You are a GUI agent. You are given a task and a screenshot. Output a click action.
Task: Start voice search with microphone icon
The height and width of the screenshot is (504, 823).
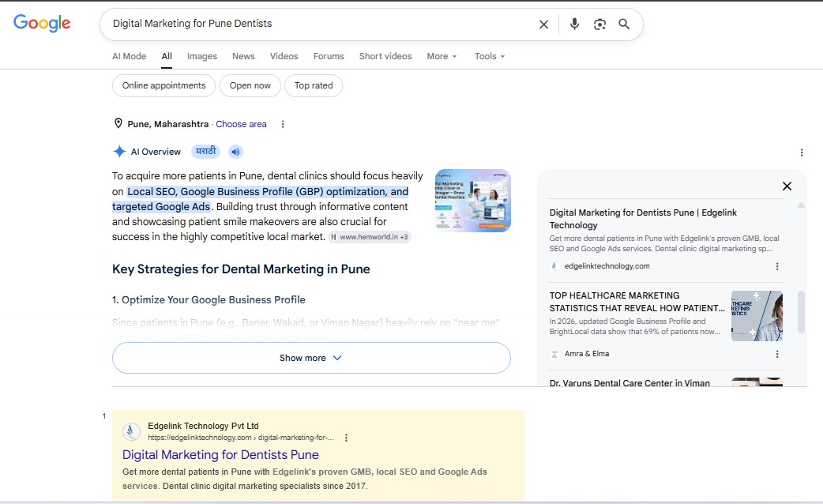tap(574, 24)
